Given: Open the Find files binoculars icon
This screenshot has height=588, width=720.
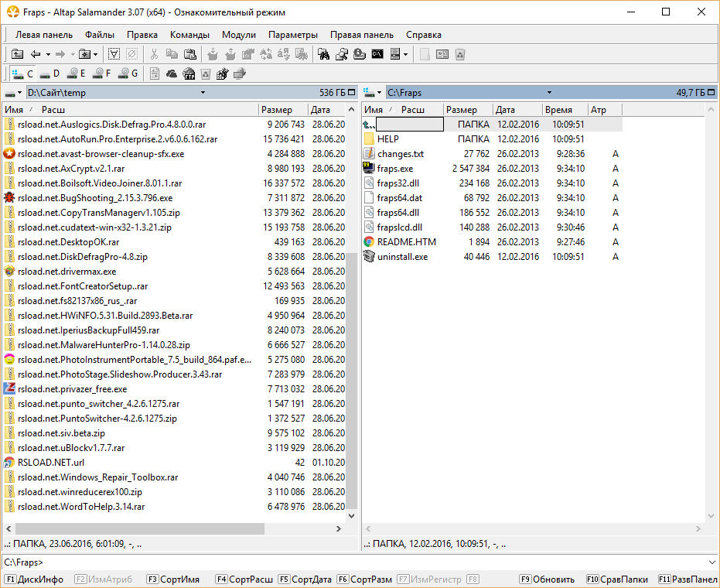Looking at the screenshot, I should [x=324, y=54].
